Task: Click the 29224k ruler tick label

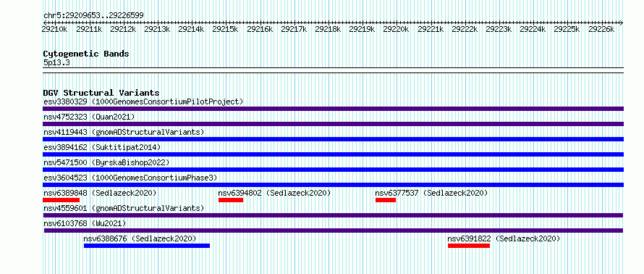Action: [x=533, y=29]
